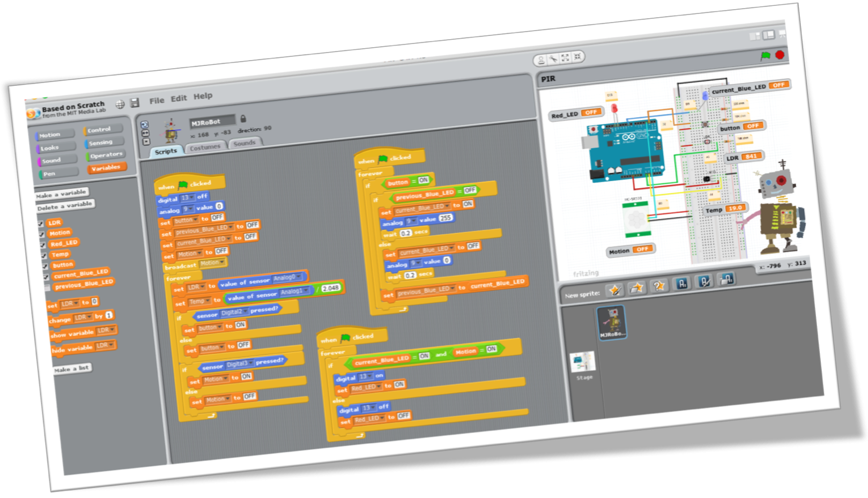Select the Operators block category
The width and height of the screenshot is (868, 498).
105,155
